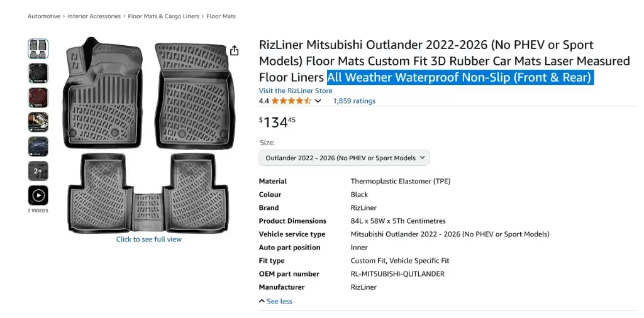Select the red-patterned mat thumbnail
Viewport: 644px width, 318px height.
click(38, 97)
